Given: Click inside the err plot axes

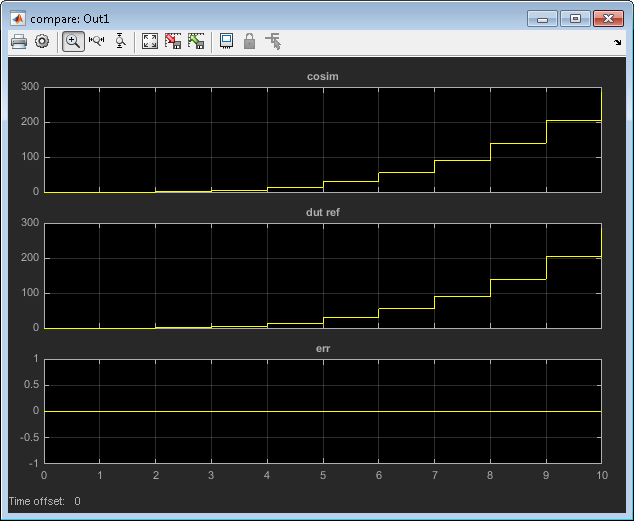Looking at the screenshot, I should (323, 411).
